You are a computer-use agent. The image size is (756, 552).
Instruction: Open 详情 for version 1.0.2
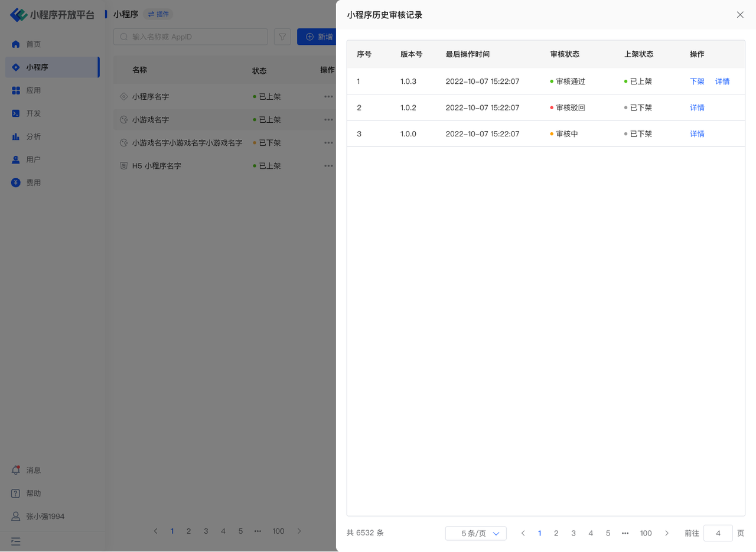click(x=697, y=107)
